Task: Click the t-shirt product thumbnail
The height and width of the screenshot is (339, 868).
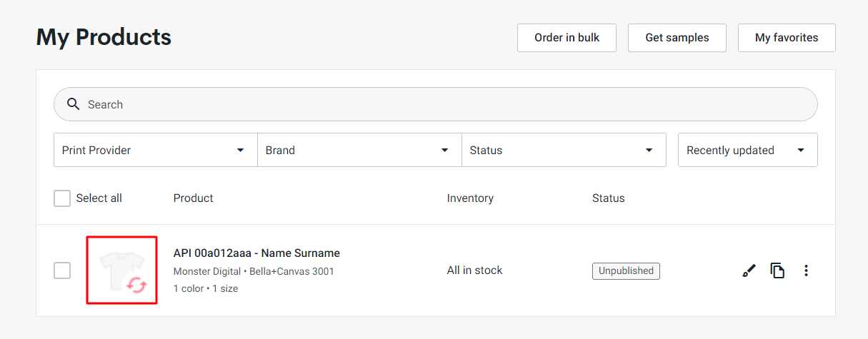Action: pyautogui.click(x=122, y=270)
